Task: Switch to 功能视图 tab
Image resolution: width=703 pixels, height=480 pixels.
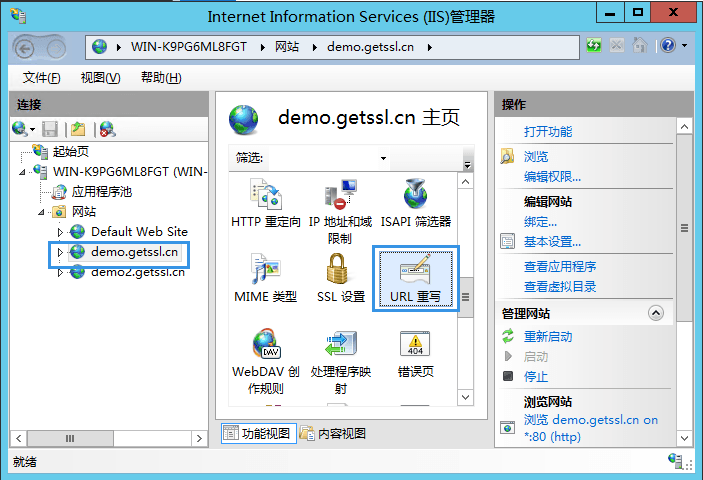Action: [258, 433]
